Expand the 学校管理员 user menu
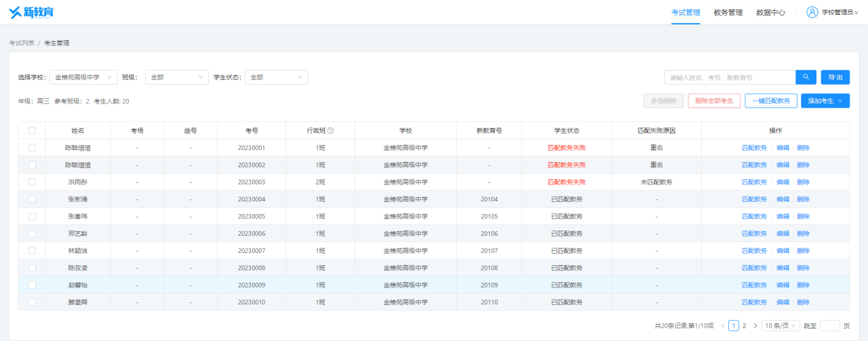Viewport: 868px width, 341px height. (x=840, y=12)
